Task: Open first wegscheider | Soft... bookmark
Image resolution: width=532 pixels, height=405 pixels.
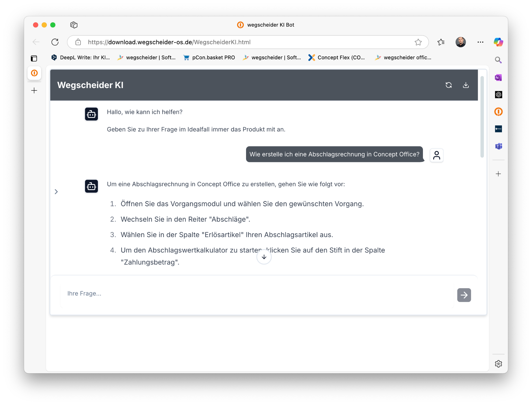Action: click(147, 57)
